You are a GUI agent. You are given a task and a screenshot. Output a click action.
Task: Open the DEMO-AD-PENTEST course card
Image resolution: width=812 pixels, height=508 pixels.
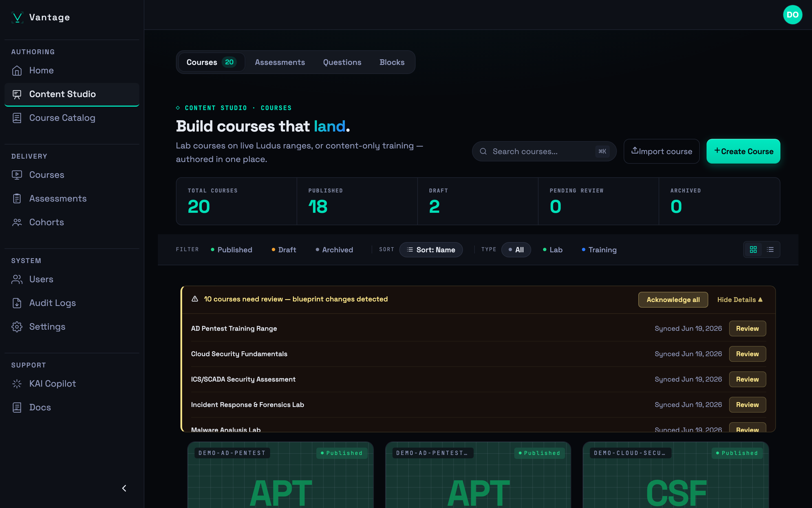click(x=281, y=475)
